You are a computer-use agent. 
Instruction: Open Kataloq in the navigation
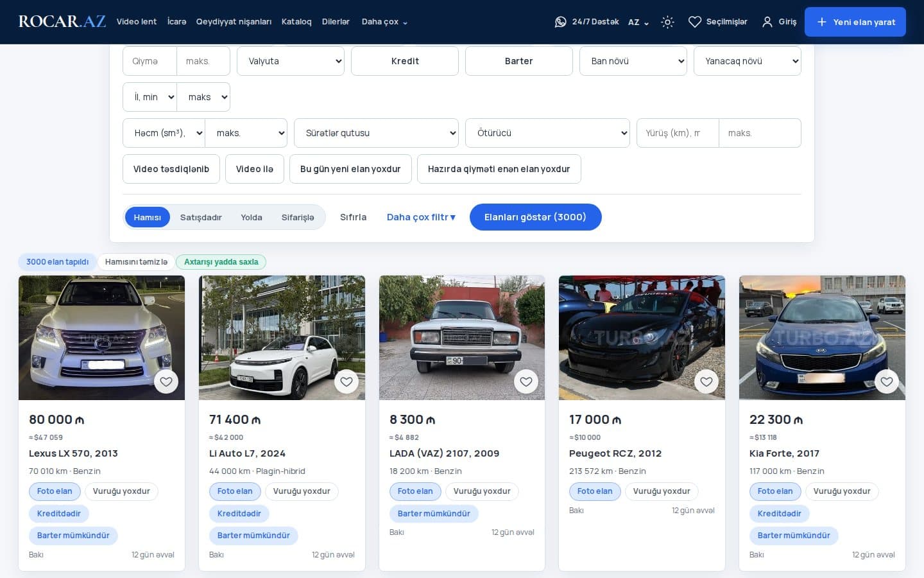[296, 22]
